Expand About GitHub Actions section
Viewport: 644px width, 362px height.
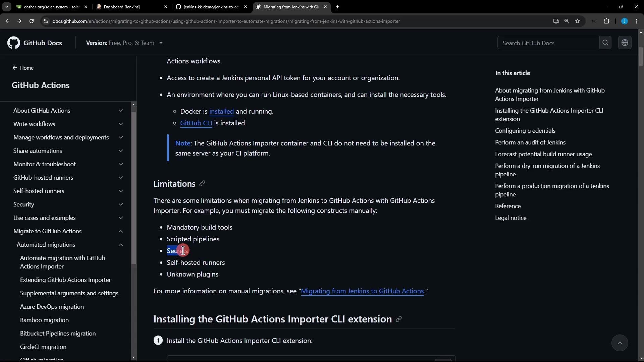click(x=68, y=111)
